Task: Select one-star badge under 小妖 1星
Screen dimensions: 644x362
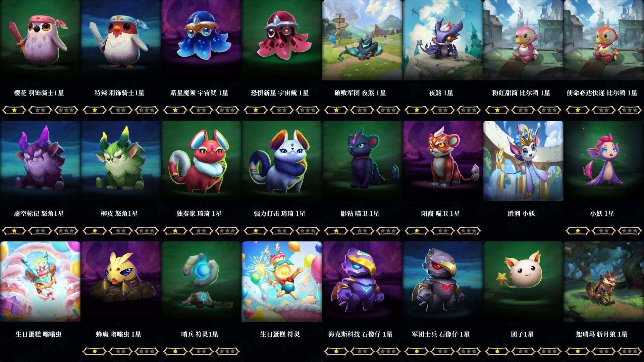Action: coord(578,231)
